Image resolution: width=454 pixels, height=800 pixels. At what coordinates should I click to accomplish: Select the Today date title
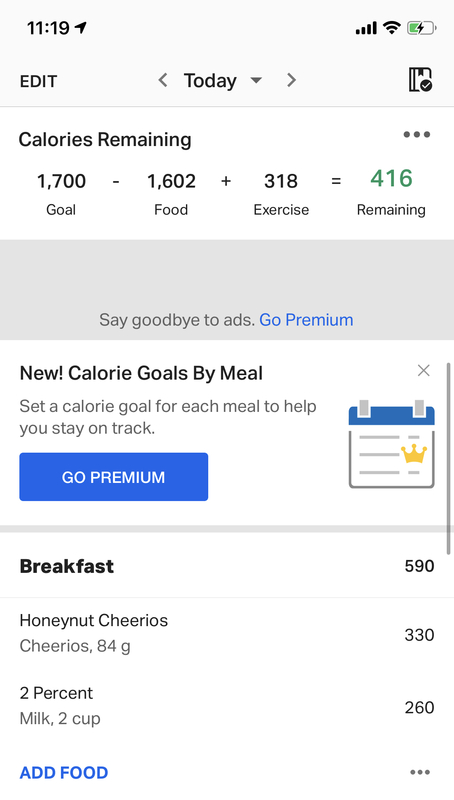210,81
